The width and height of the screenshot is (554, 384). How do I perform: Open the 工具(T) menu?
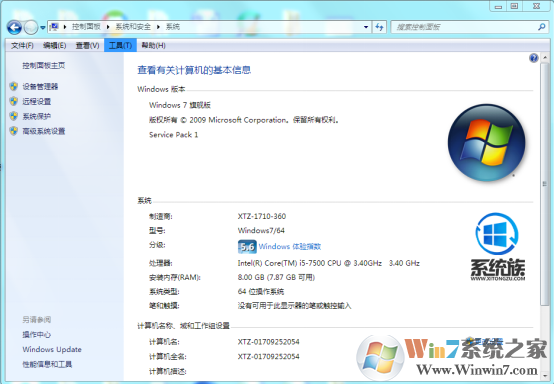[x=120, y=46]
